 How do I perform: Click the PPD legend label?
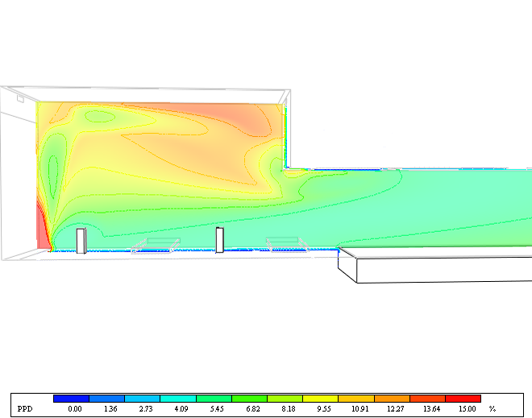[x=25, y=409]
